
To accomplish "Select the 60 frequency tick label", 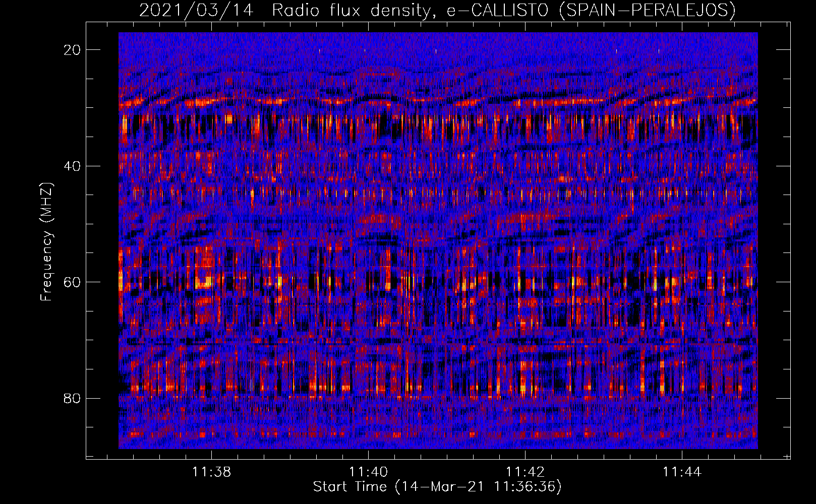I will click(72, 282).
